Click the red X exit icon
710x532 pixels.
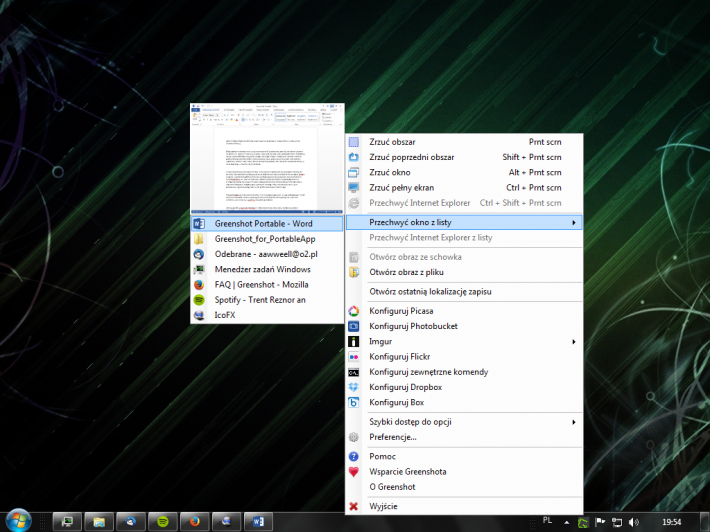click(x=354, y=507)
